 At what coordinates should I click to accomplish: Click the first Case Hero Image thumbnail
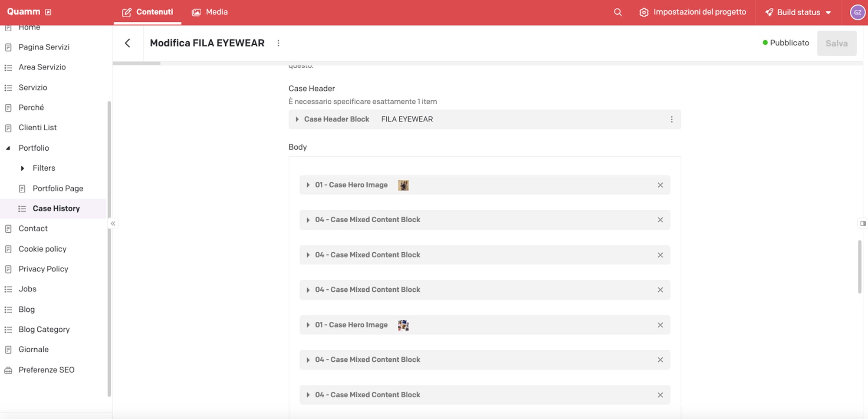point(403,185)
